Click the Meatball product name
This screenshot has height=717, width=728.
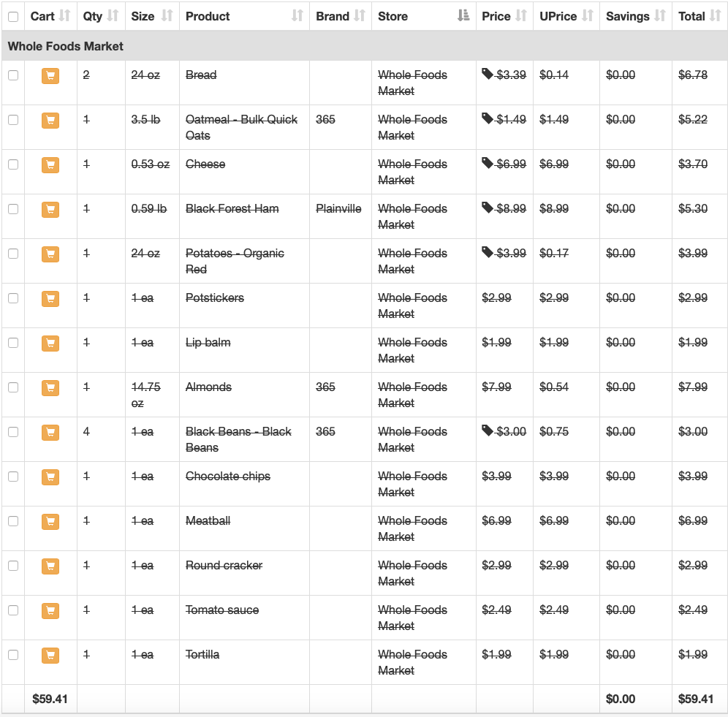point(208,520)
